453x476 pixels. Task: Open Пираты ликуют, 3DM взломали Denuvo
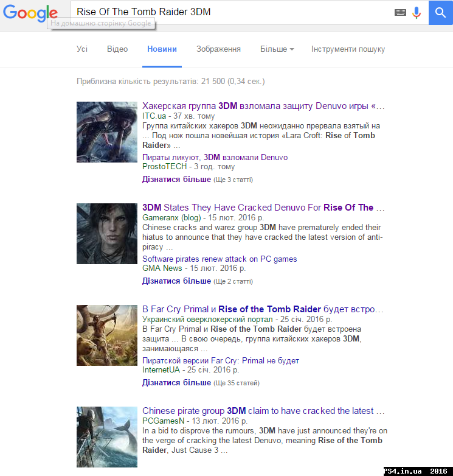215,157
